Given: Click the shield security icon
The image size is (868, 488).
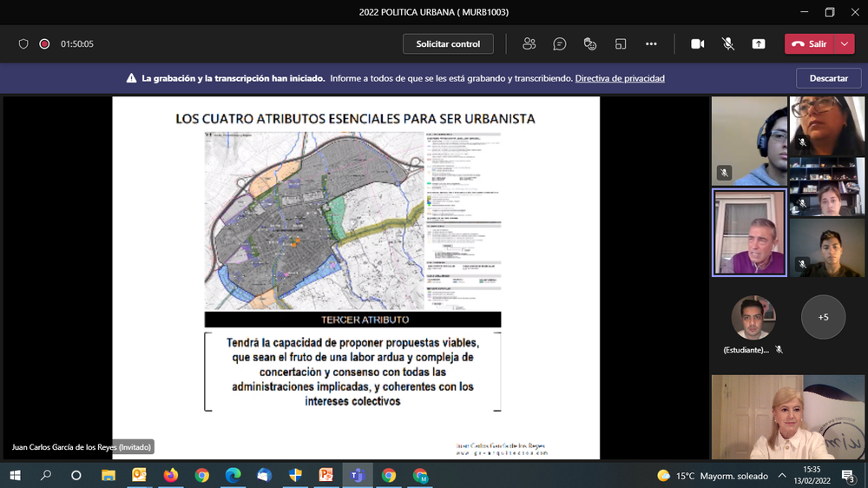Looking at the screenshot, I should (23, 44).
